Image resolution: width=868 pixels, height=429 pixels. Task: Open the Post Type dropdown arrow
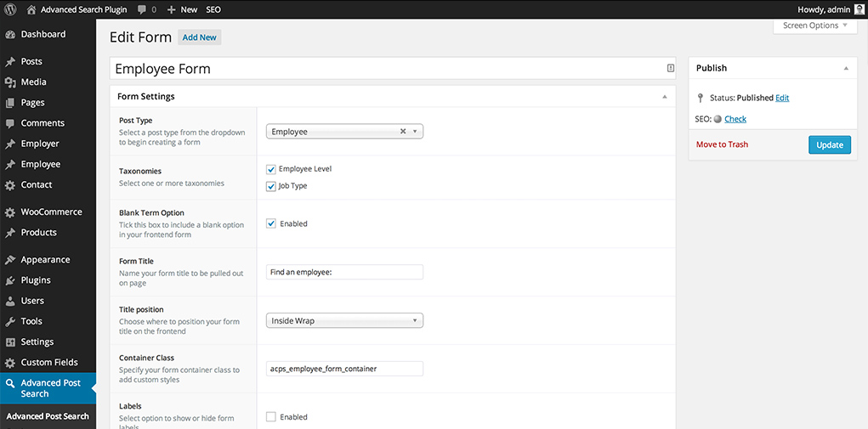tap(415, 132)
